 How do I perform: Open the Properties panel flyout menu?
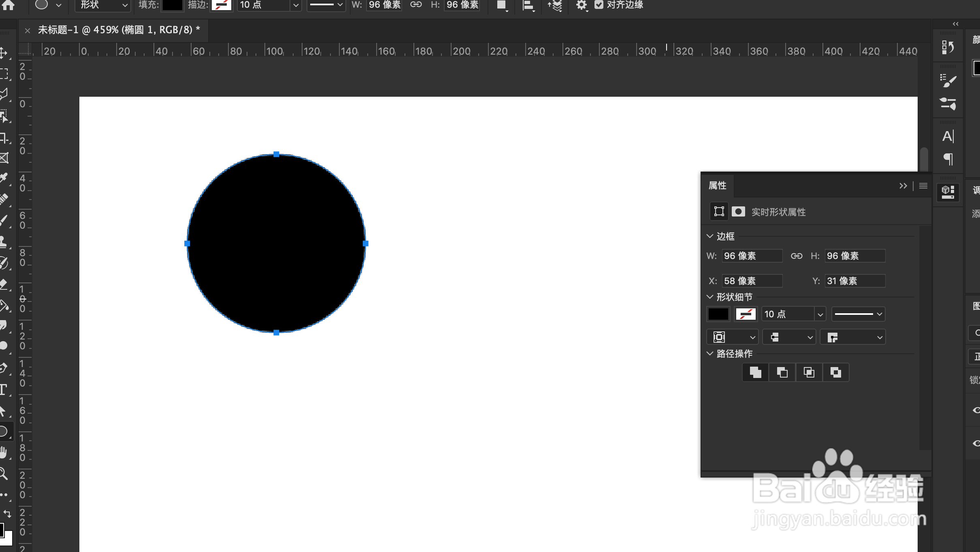coord(923,186)
